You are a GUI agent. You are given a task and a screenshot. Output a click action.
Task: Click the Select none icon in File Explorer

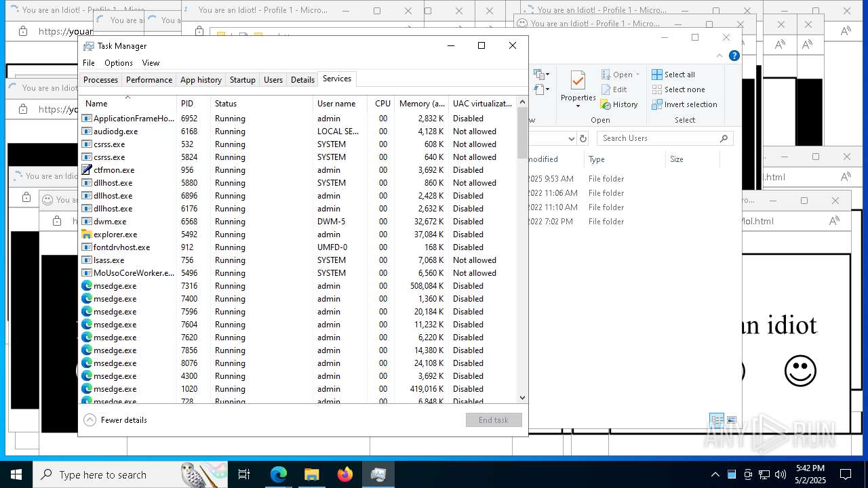(657, 89)
